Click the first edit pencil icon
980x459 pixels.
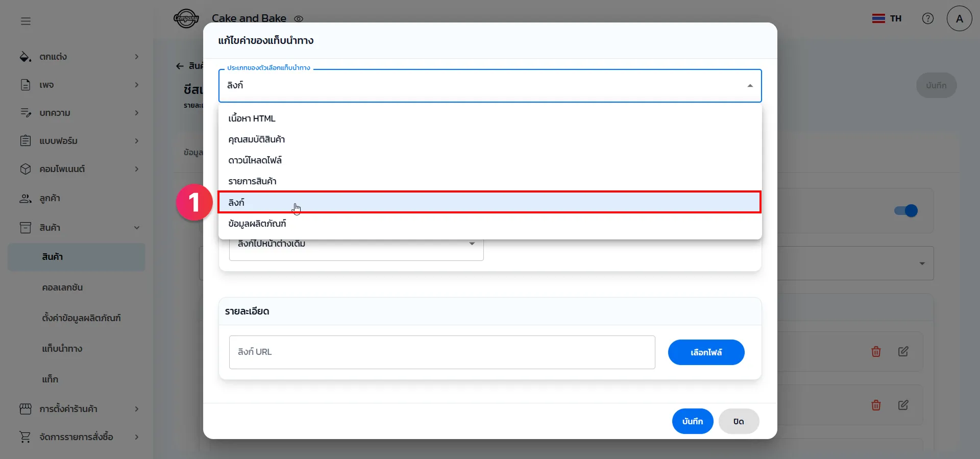(x=903, y=352)
